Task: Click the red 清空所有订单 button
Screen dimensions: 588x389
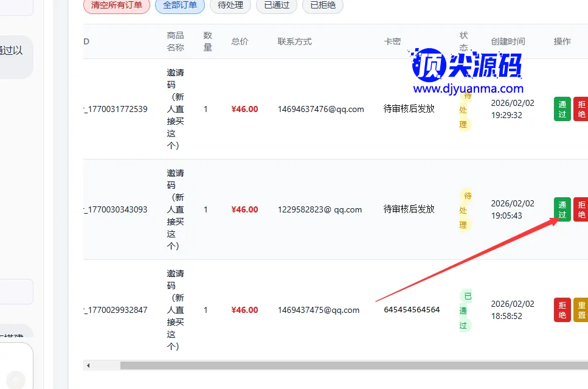Action: point(117,5)
